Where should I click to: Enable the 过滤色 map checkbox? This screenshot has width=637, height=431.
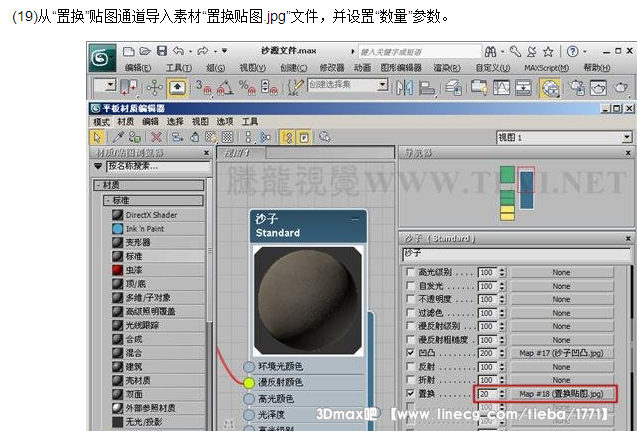(x=411, y=313)
